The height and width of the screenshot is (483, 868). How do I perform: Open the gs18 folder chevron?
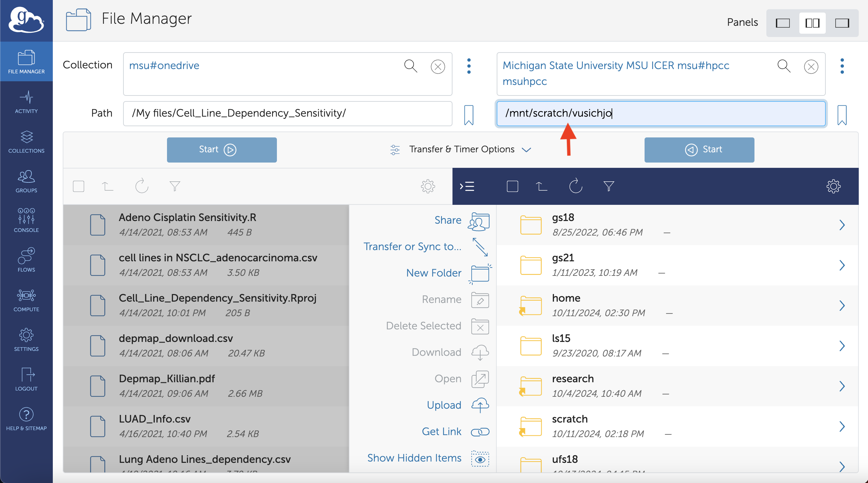pos(842,225)
